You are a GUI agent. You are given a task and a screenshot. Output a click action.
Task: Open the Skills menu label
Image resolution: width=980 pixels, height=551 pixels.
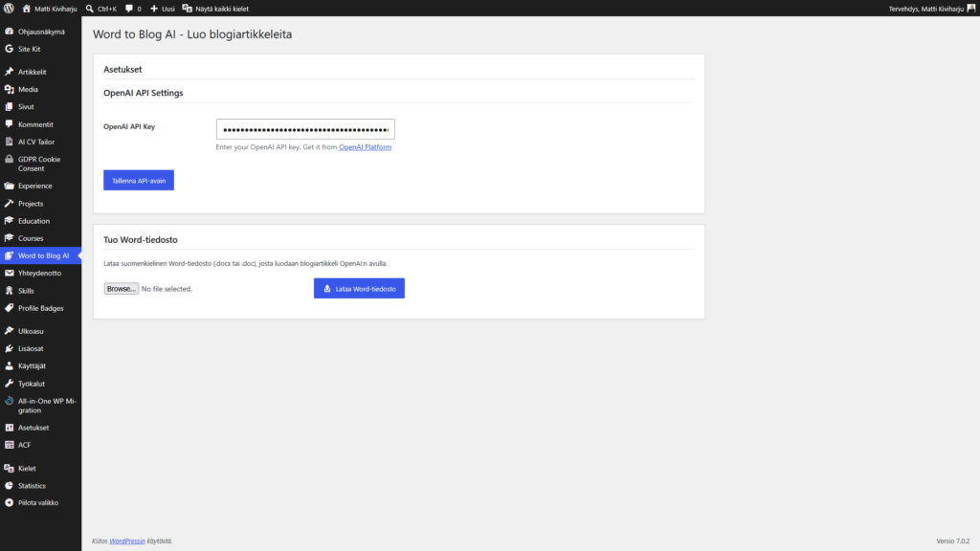(x=26, y=291)
